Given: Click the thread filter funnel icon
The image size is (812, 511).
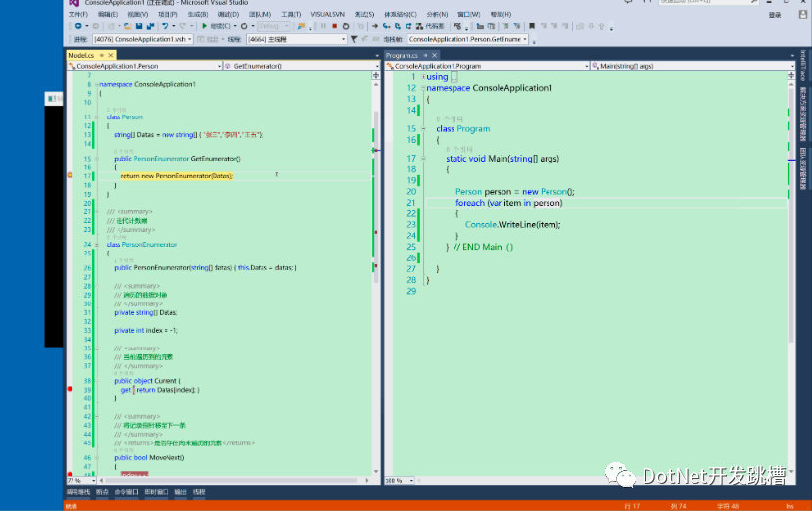Looking at the screenshot, I should click(354, 39).
